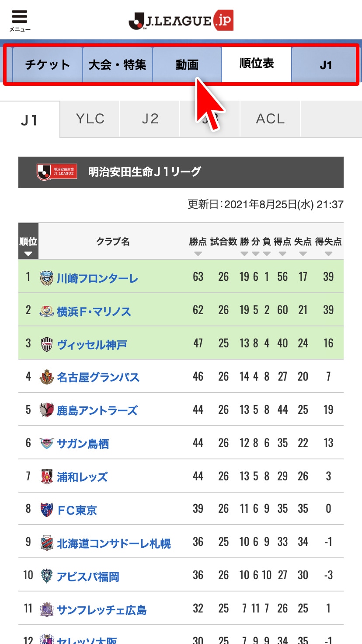
Task: Switch to the ACL tab
Action: (270, 119)
